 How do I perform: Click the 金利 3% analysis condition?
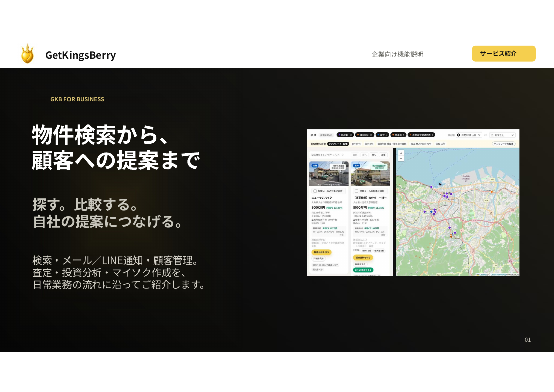[x=369, y=144]
